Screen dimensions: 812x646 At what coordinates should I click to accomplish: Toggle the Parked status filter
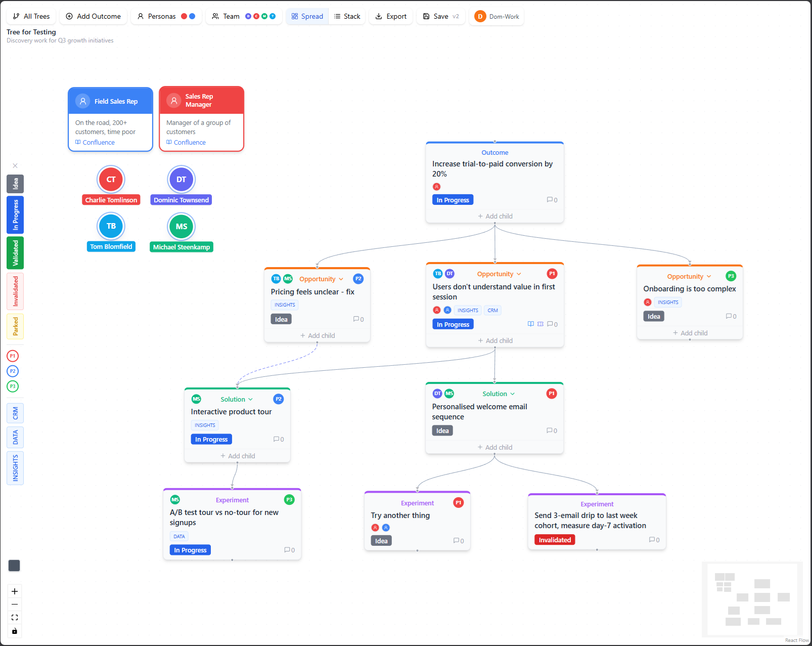point(15,326)
